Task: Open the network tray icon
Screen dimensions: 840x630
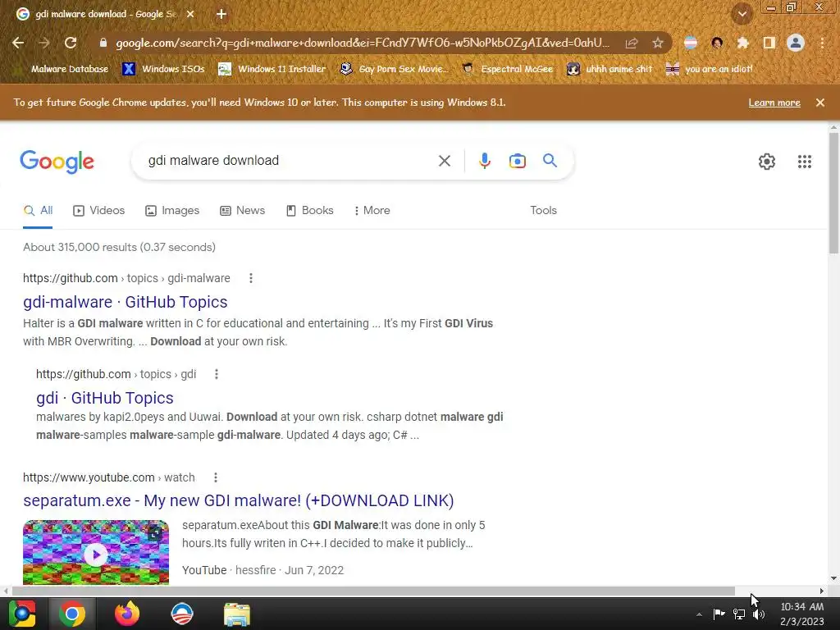Action: coord(739,614)
